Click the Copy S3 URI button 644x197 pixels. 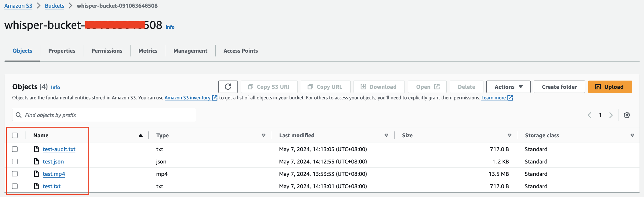point(269,87)
